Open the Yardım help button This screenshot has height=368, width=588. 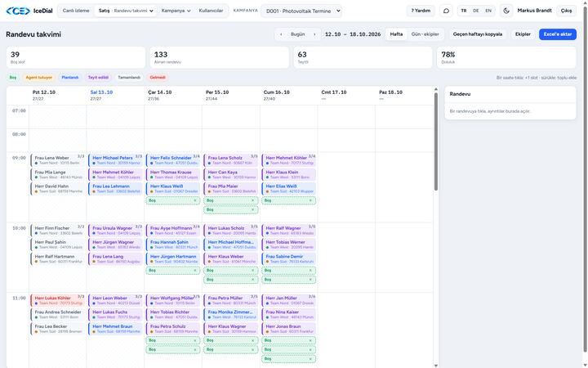click(x=421, y=11)
